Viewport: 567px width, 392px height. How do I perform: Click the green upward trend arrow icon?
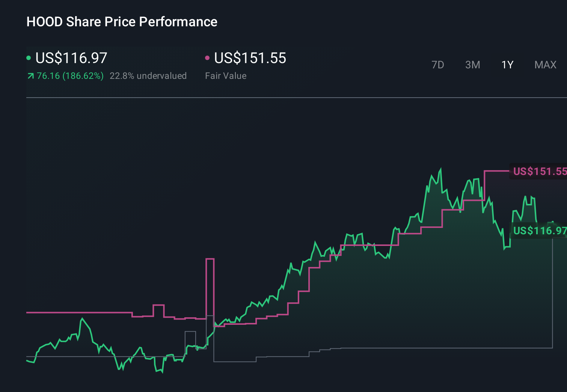(30, 75)
